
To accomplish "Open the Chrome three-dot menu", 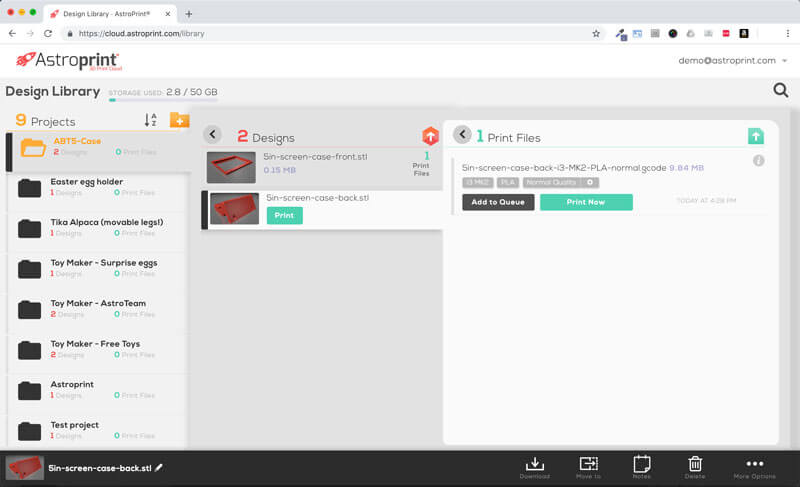I will pos(788,34).
